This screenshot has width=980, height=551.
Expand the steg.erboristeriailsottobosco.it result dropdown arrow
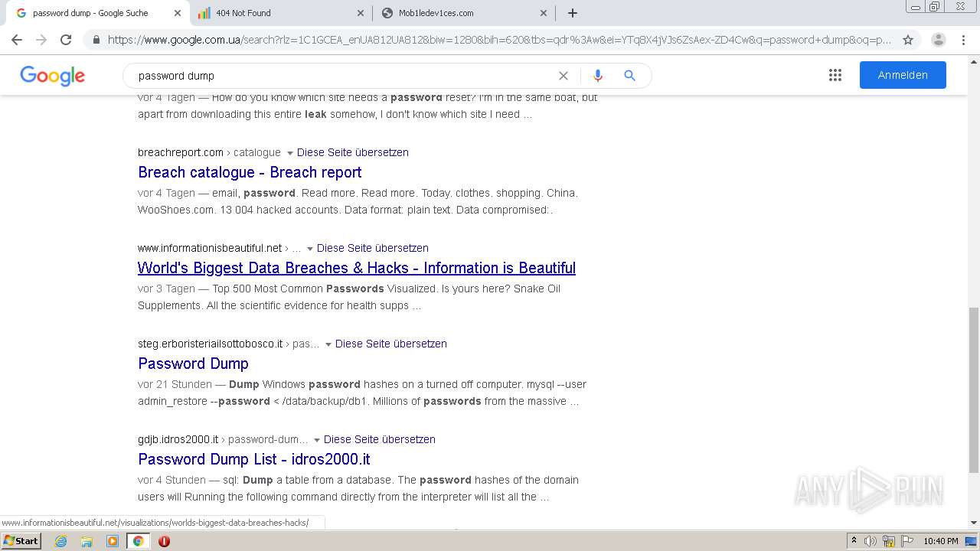click(328, 344)
